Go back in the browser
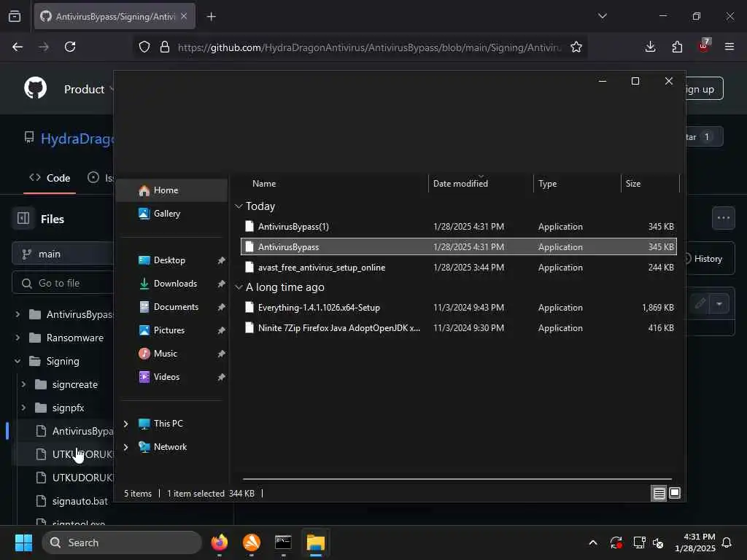 pyautogui.click(x=18, y=47)
